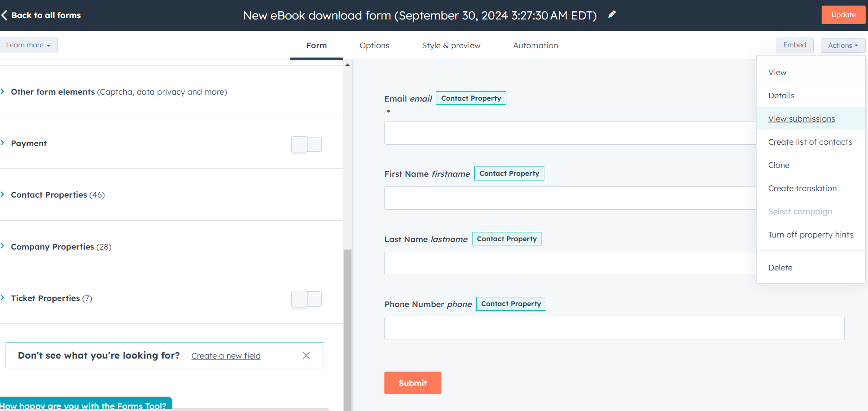Screen dimensions: 868x411
Task: Open the Style & preview tab
Action: point(451,45)
